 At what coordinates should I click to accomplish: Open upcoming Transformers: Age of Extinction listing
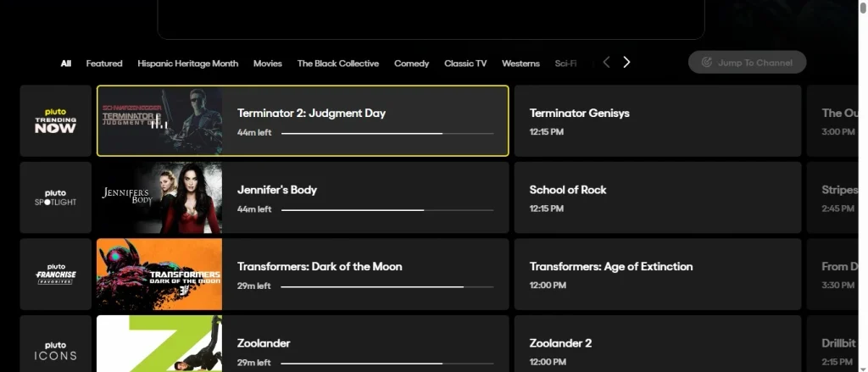658,274
